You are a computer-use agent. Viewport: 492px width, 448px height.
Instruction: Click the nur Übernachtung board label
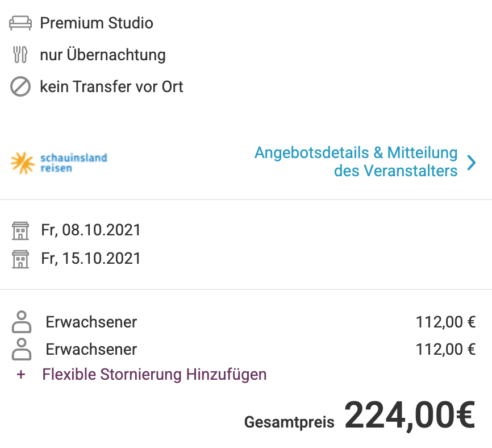pos(103,55)
